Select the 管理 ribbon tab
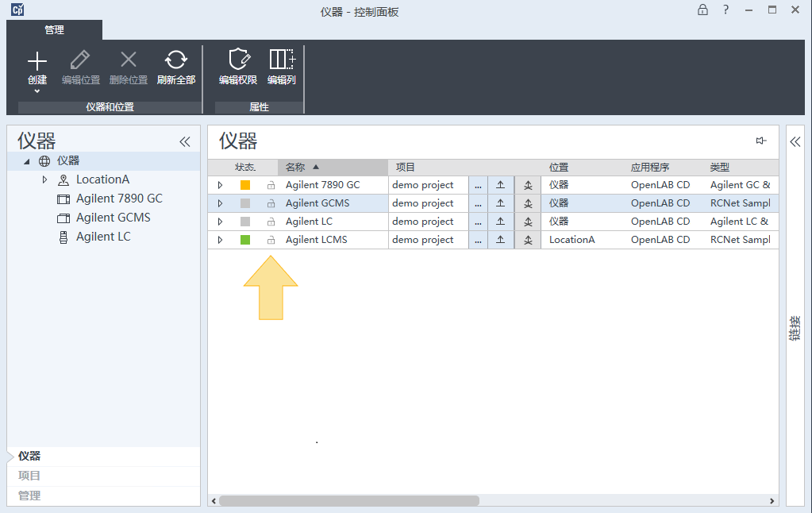This screenshot has width=812, height=513. tap(55, 30)
